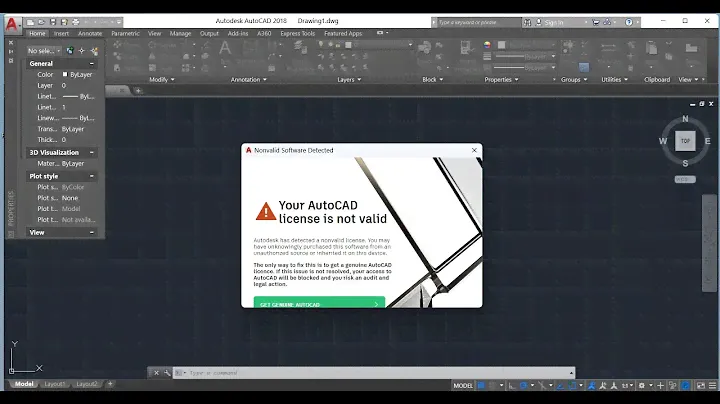Open the No selection dropdown

(45, 50)
